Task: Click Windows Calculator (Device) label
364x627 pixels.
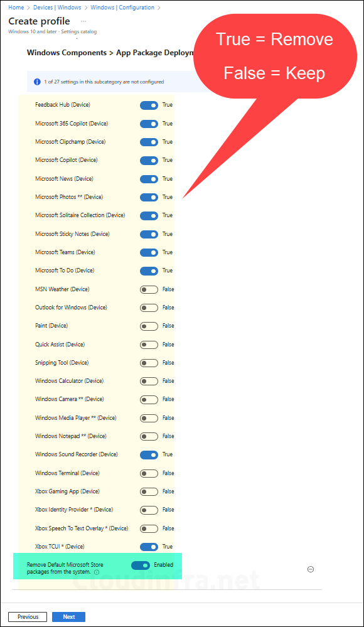Action: pyautogui.click(x=69, y=381)
